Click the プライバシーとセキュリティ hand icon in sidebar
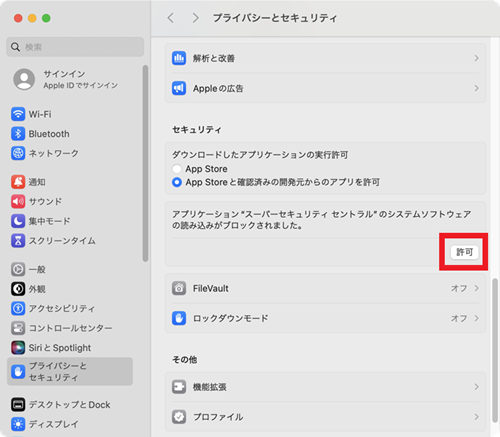Image resolution: width=500 pixels, height=437 pixels. point(18,372)
